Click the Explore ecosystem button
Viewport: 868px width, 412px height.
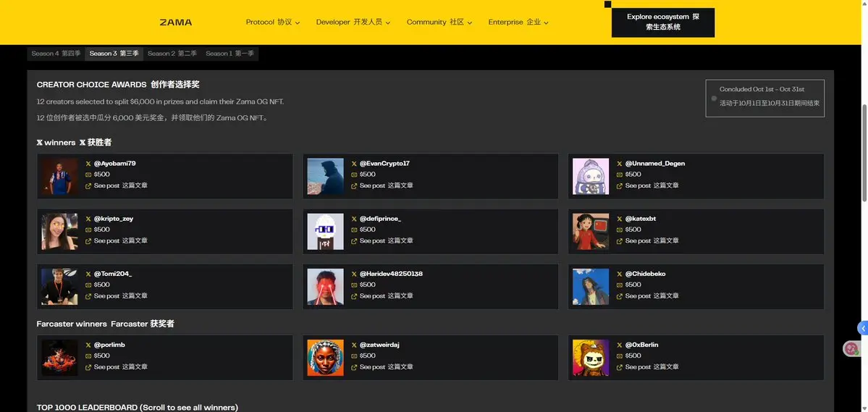[662, 22]
